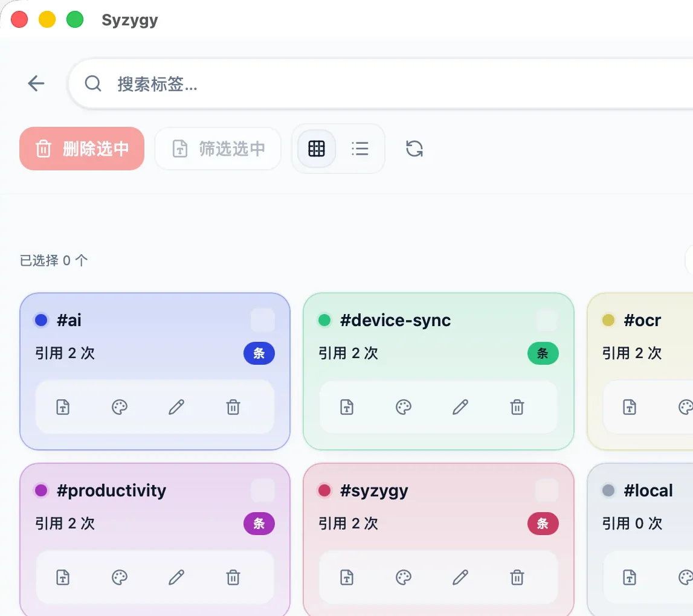Change color of #ai tag
Image resolution: width=693 pixels, height=616 pixels.
pyautogui.click(x=120, y=406)
